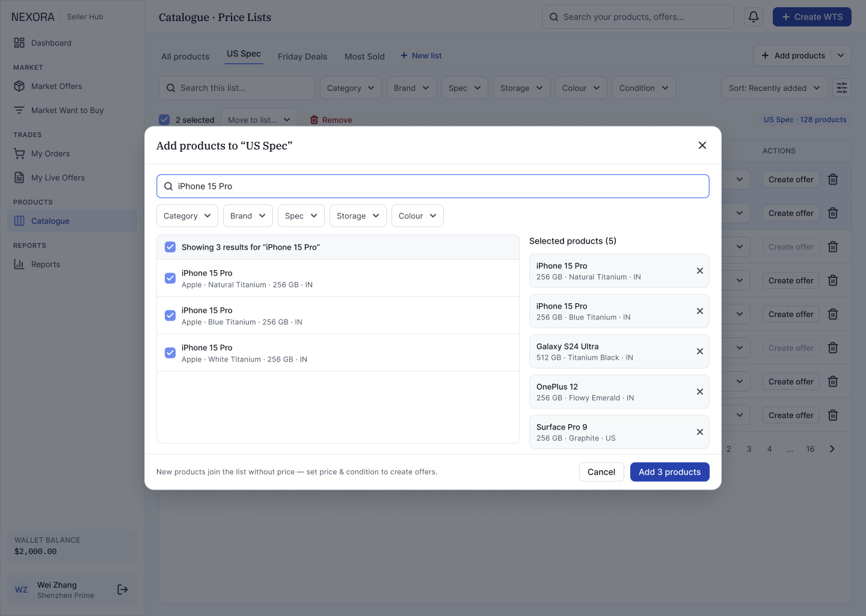Expand the Add products arrow menu
Screen dimensions: 866x616
(x=841, y=55)
